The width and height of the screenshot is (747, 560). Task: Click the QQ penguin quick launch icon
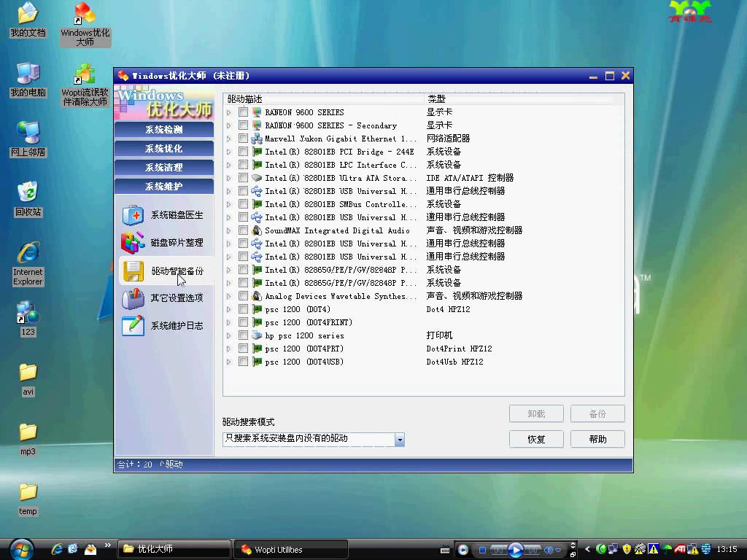coord(90,549)
